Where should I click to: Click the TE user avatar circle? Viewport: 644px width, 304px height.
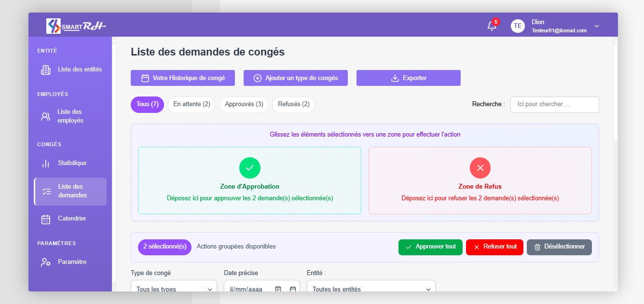click(x=518, y=26)
